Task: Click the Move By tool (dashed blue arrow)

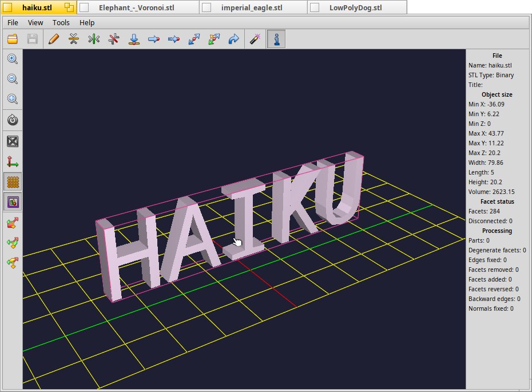Action: (174, 39)
